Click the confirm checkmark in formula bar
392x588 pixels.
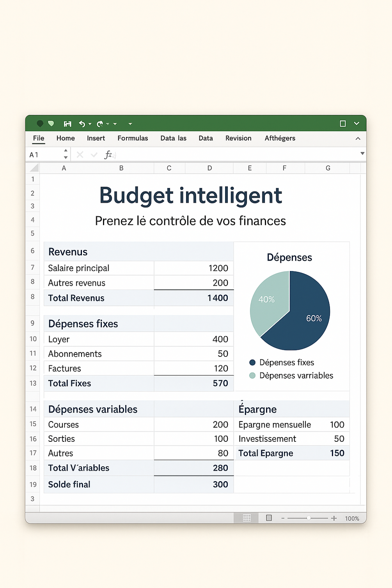pyautogui.click(x=94, y=155)
